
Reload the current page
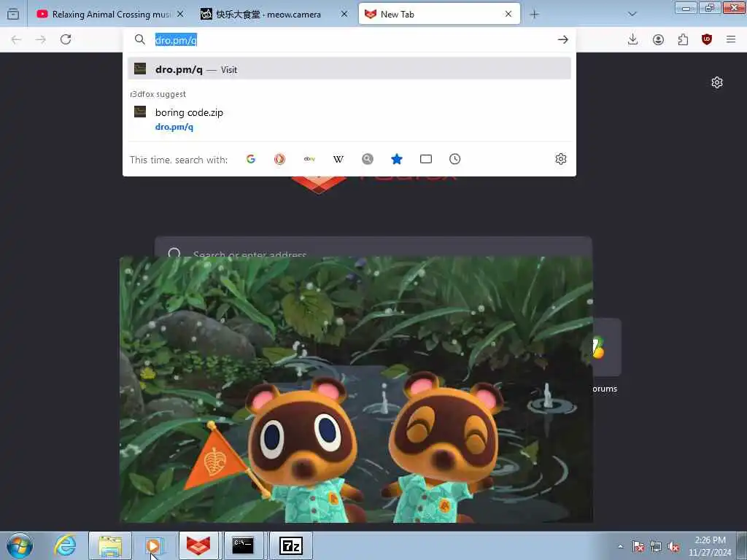point(66,39)
